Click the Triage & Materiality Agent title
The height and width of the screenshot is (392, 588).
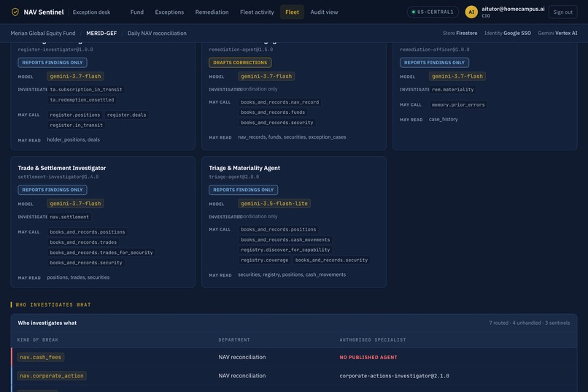click(244, 168)
